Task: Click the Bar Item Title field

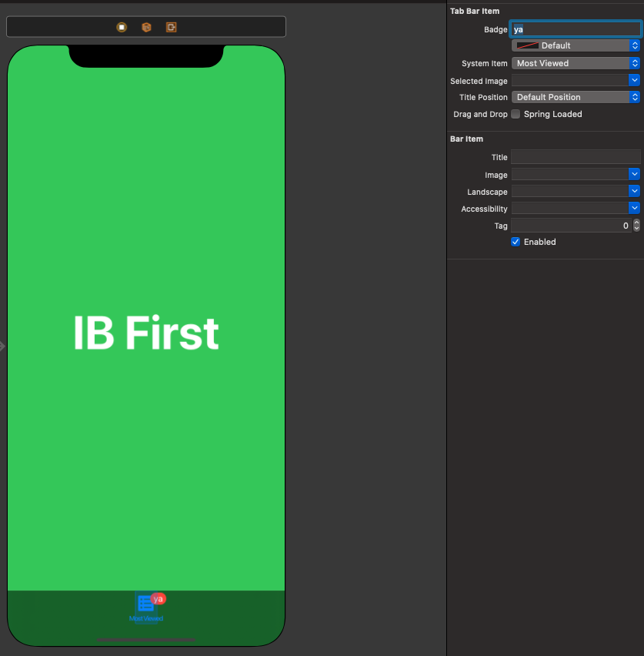Action: (576, 157)
